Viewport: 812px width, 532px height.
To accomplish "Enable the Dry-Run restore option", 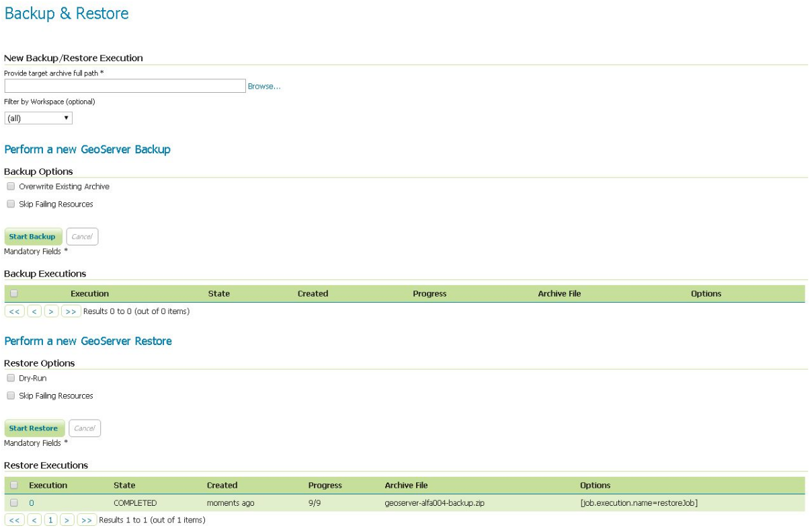I will click(11, 378).
